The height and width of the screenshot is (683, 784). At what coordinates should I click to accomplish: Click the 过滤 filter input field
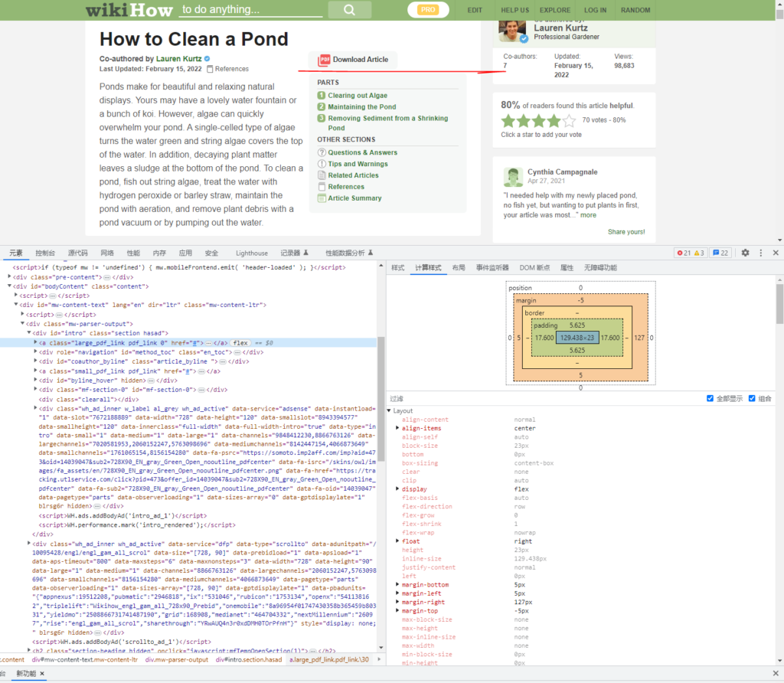tap(545, 398)
